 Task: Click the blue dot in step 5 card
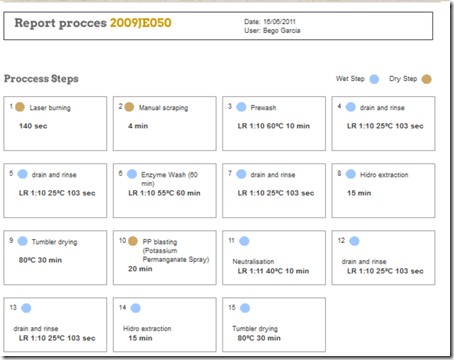pyautogui.click(x=22, y=174)
